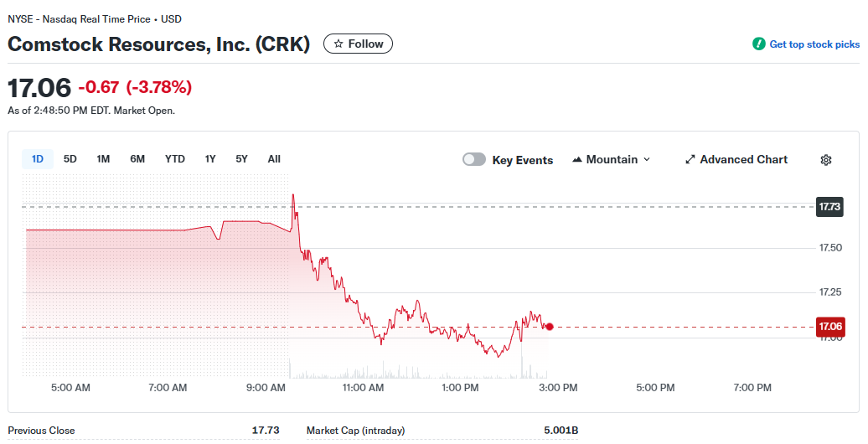Click the Comstock Resources, Inc. (CRK) title
868x444 pixels.
tap(159, 44)
